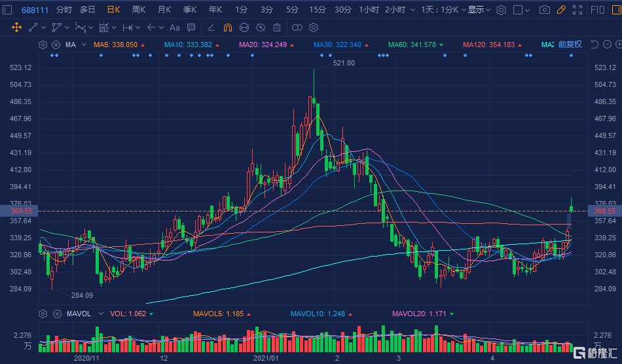The height and width of the screenshot is (364, 622).
Task: Click the MA5: 338.050 label
Action: (x=115, y=45)
